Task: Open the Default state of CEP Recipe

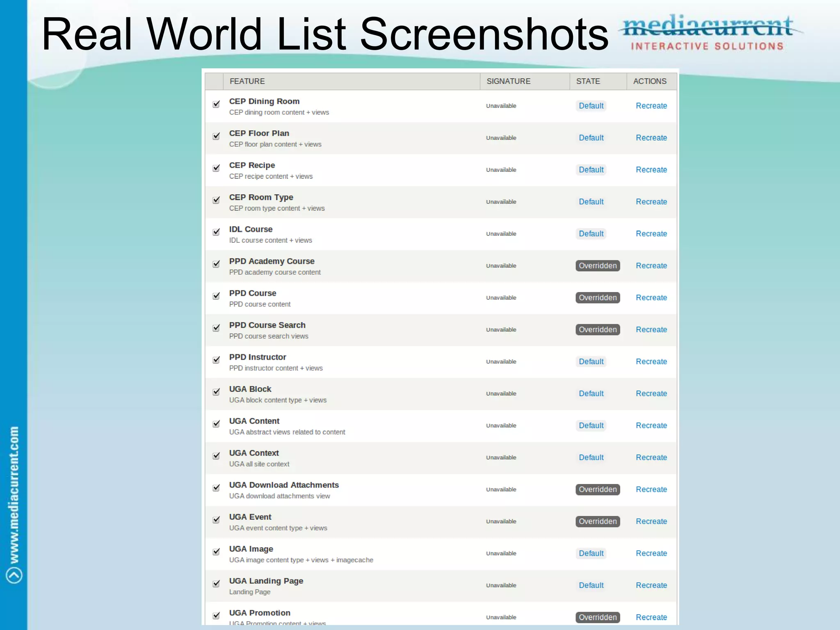Action: pos(591,170)
